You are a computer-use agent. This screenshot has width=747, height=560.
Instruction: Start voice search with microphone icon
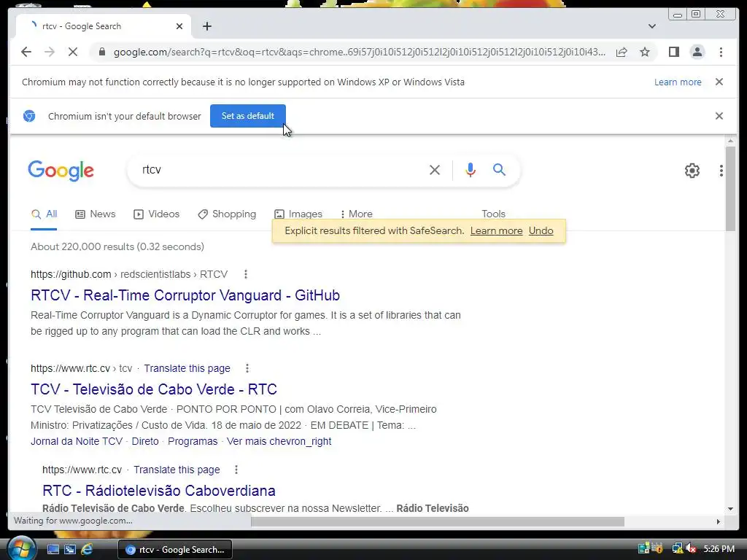[471, 169]
